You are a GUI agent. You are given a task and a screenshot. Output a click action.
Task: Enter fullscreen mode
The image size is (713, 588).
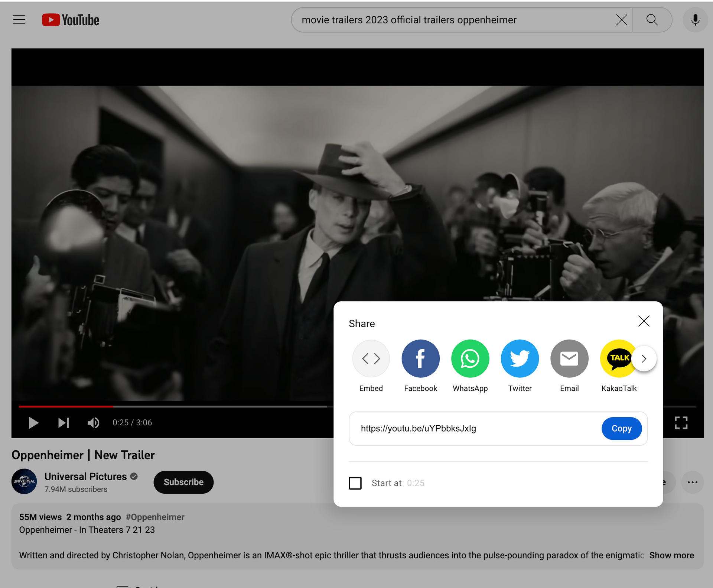pyautogui.click(x=681, y=422)
